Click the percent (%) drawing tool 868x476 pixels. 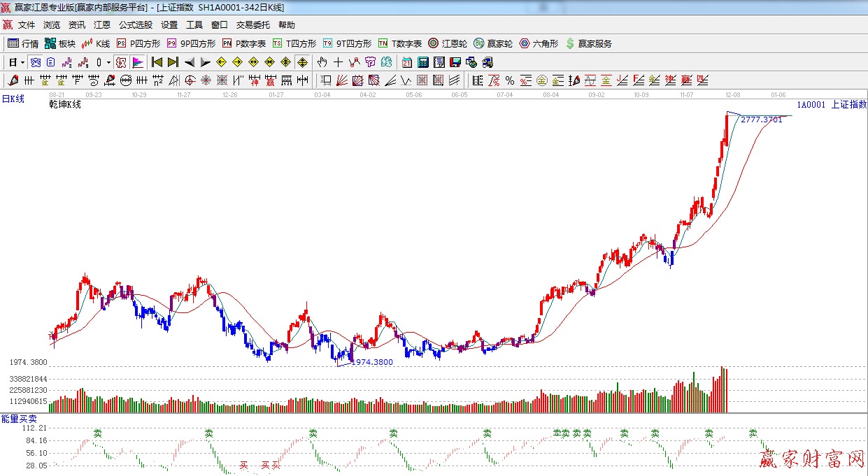pyautogui.click(x=509, y=80)
